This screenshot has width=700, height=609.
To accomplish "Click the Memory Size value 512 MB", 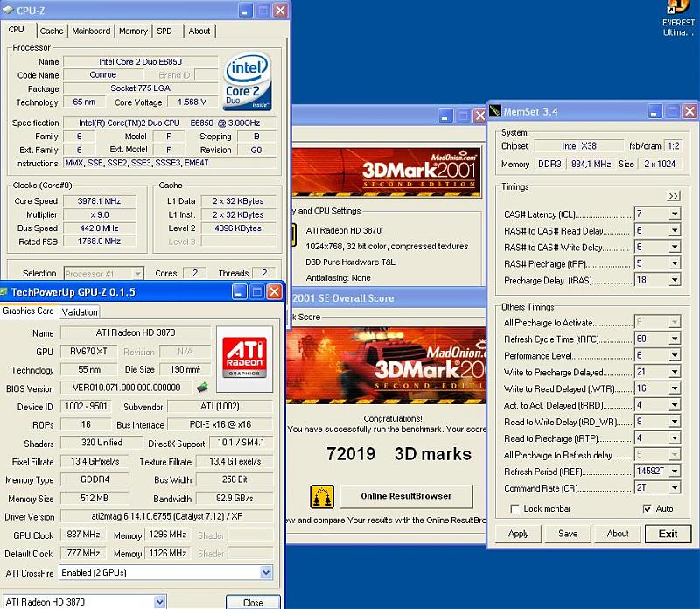I will click(94, 498).
